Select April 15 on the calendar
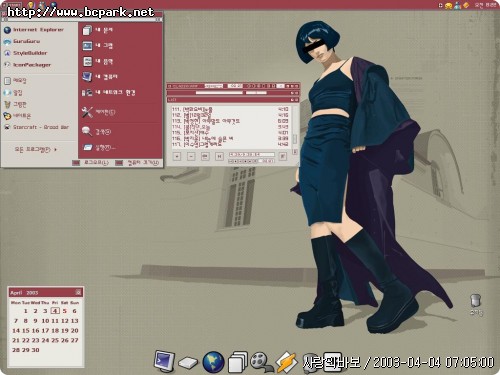Viewport: 500px width, 375px height. coord(26,331)
